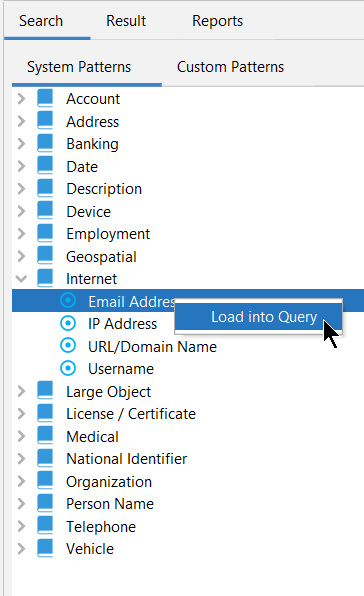The height and width of the screenshot is (596, 364).
Task: Expand the Vehicle tree node
Action: [x=22, y=548]
